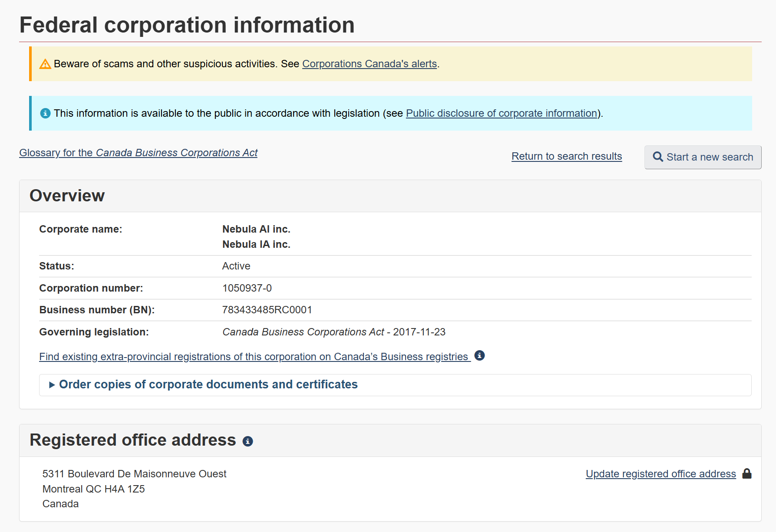Click the governing legislation date 2017-11-23
Screen dimensions: 776x532
[419, 332]
